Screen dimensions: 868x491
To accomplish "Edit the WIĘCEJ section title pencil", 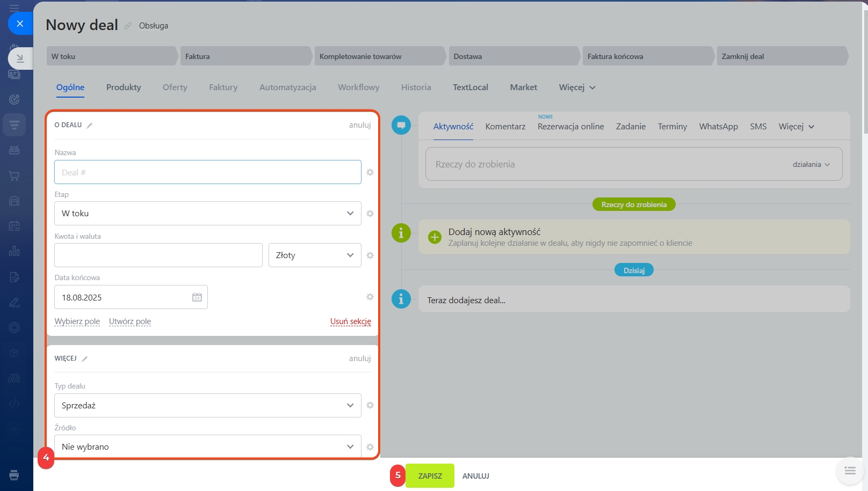I will (85, 358).
